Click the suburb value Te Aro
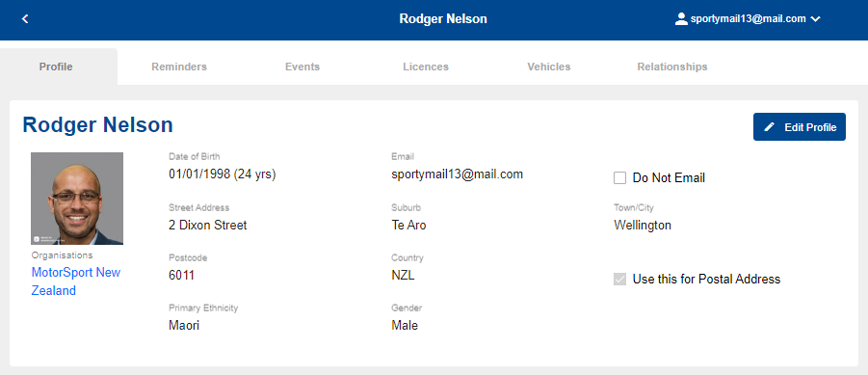The image size is (868, 375). 408,225
